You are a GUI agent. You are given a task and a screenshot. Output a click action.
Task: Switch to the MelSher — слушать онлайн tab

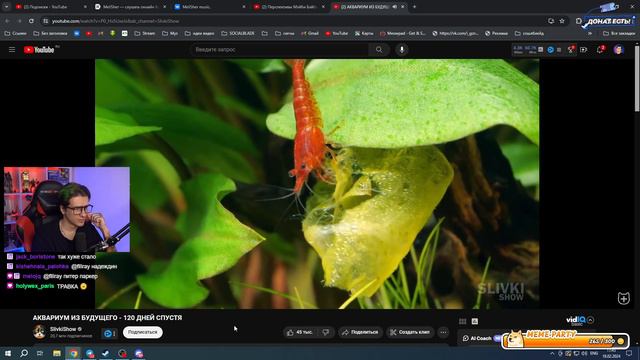click(130, 7)
